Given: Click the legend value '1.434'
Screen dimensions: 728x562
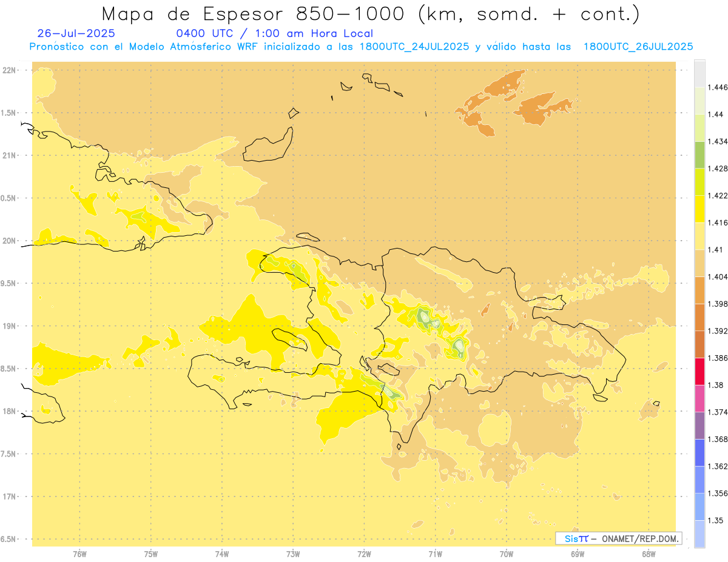Looking at the screenshot, I should 719,141.
